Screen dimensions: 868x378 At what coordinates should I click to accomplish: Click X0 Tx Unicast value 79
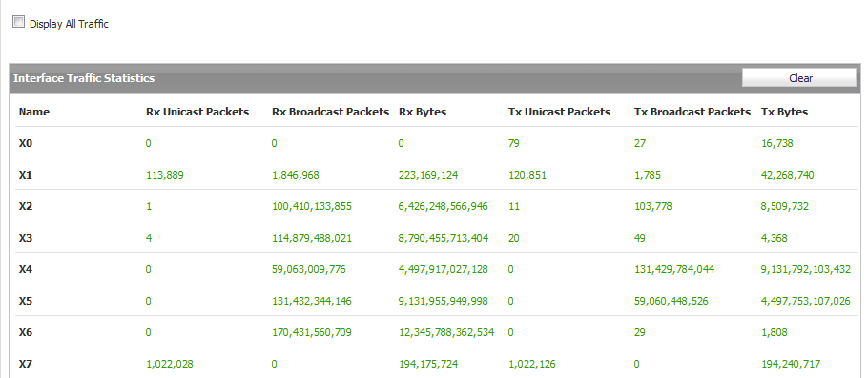[x=514, y=143]
